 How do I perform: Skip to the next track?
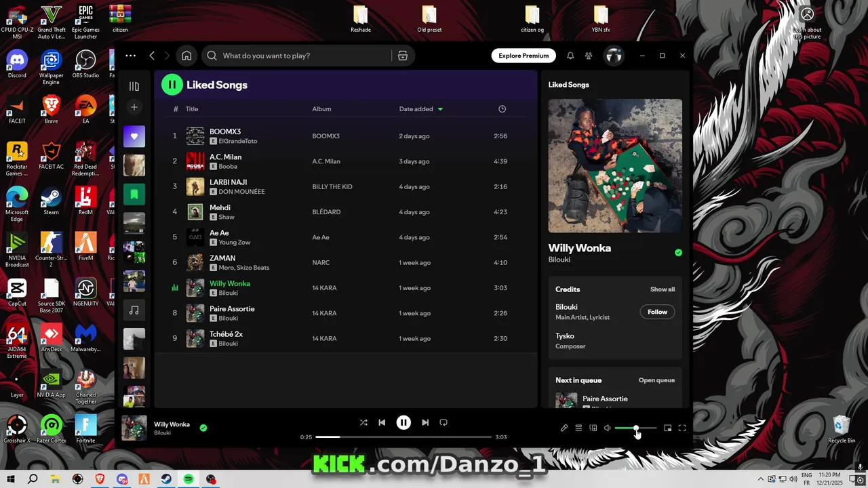425,422
